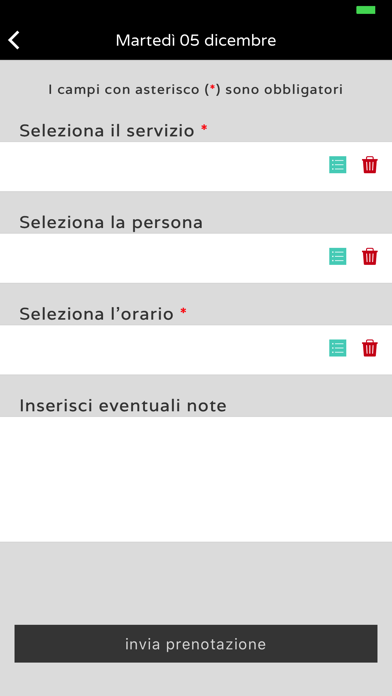392x696 pixels.
Task: Tap the Seleziona l'orario label
Action: tap(96, 314)
